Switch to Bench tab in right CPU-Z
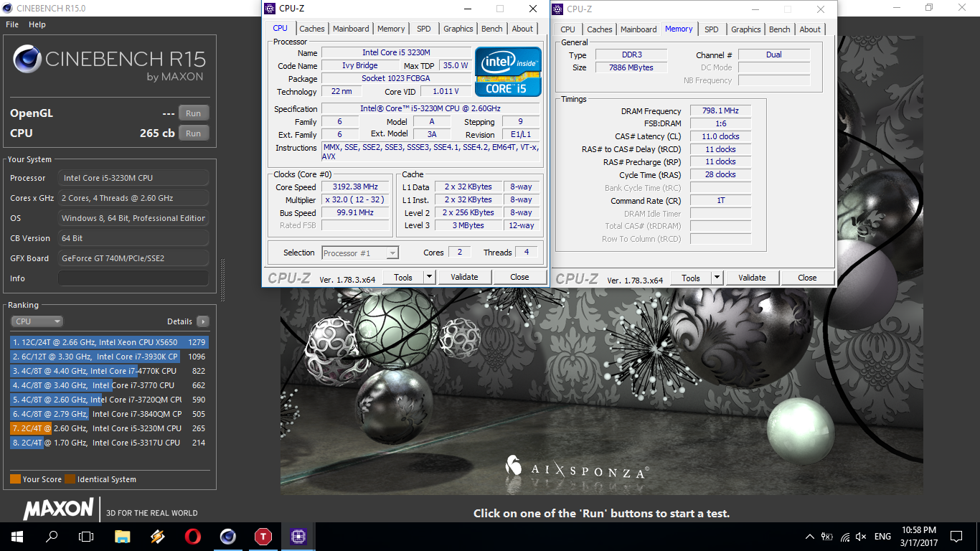Image resolution: width=980 pixels, height=551 pixels. (x=780, y=29)
